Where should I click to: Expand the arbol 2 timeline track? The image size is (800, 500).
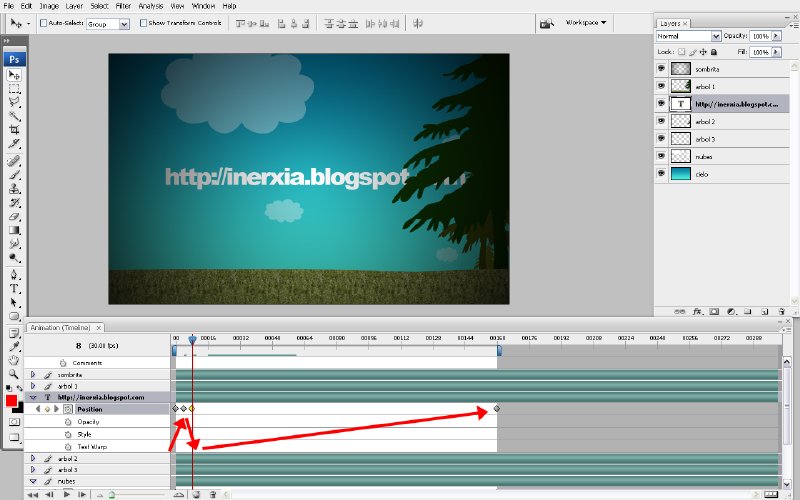(x=33, y=458)
